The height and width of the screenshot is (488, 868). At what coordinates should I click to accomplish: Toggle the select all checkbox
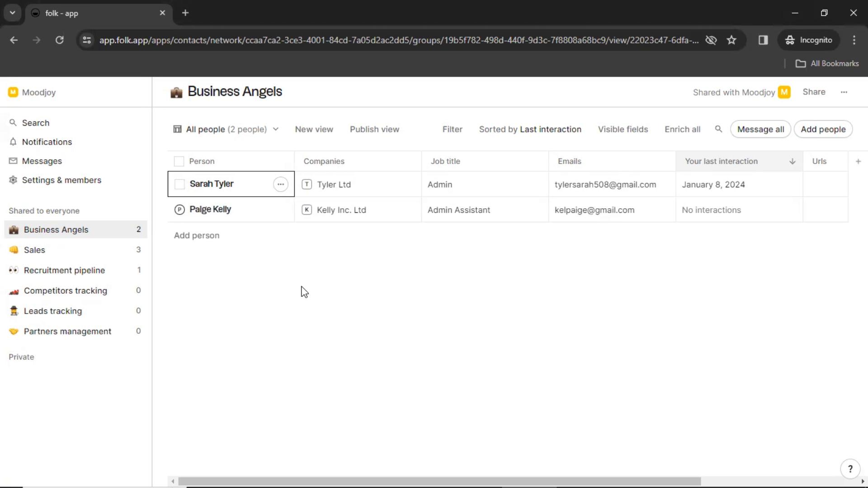coord(179,161)
